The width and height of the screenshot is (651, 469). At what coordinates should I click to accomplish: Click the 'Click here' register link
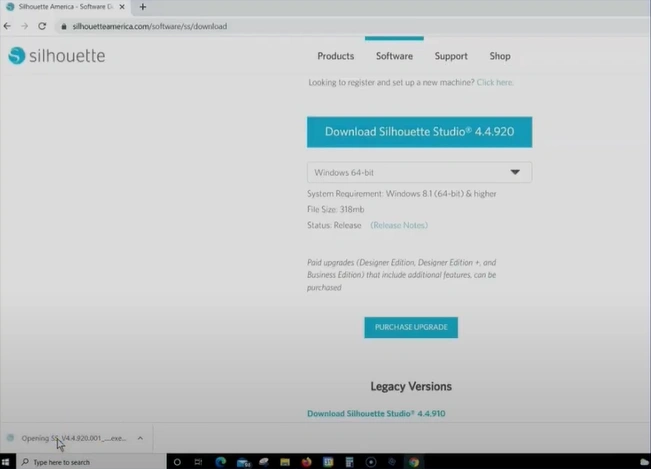[x=495, y=82]
